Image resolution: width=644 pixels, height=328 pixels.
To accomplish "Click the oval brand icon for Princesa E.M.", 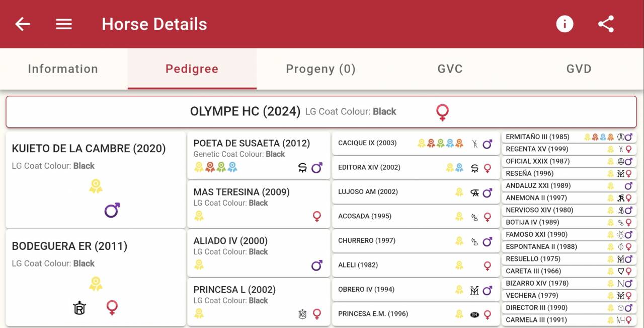I will 474,314.
